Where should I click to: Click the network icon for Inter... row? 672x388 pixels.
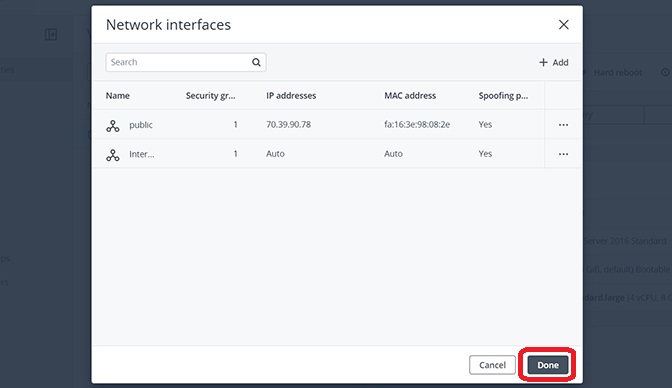click(x=113, y=154)
